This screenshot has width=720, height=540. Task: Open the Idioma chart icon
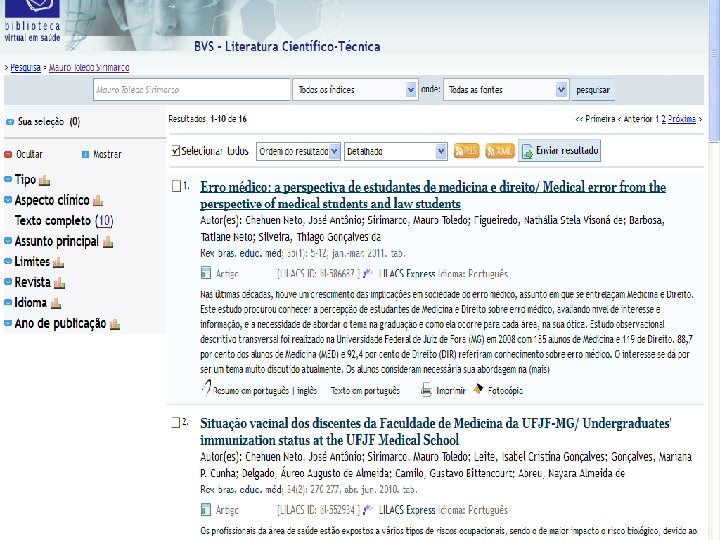pos(56,304)
